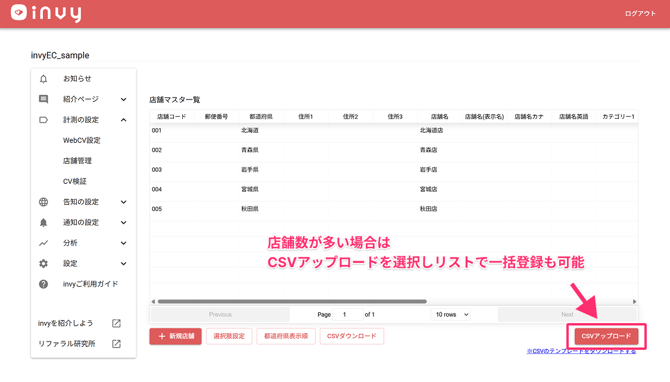
Task: Click the カテゴリー1 column header
Action: [618, 117]
